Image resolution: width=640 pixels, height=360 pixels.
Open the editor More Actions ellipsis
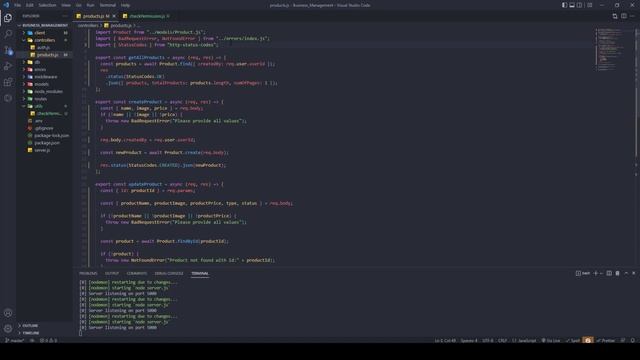point(632,16)
